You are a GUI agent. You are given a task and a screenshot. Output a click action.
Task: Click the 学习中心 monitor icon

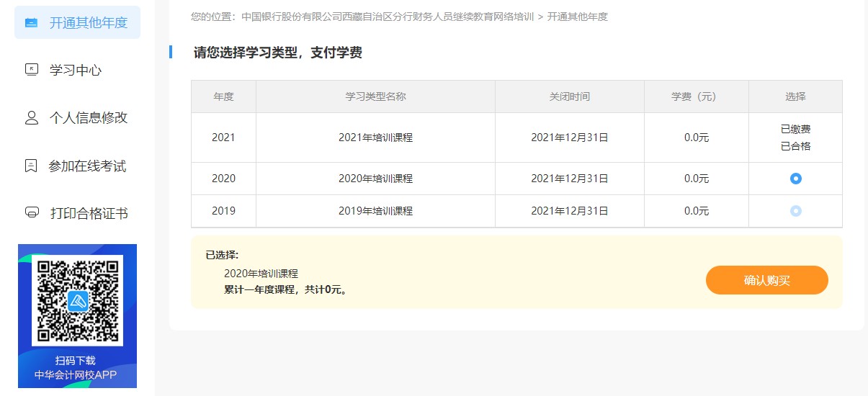click(x=31, y=70)
